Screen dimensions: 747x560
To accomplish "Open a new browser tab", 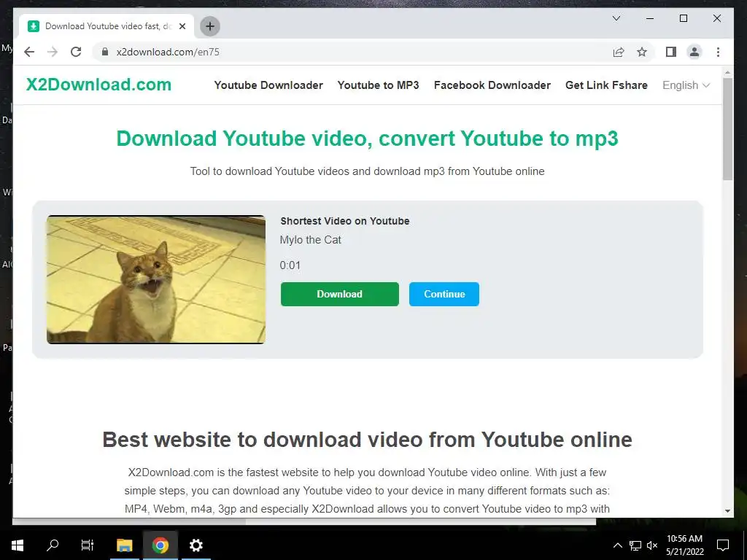I will pos(209,26).
